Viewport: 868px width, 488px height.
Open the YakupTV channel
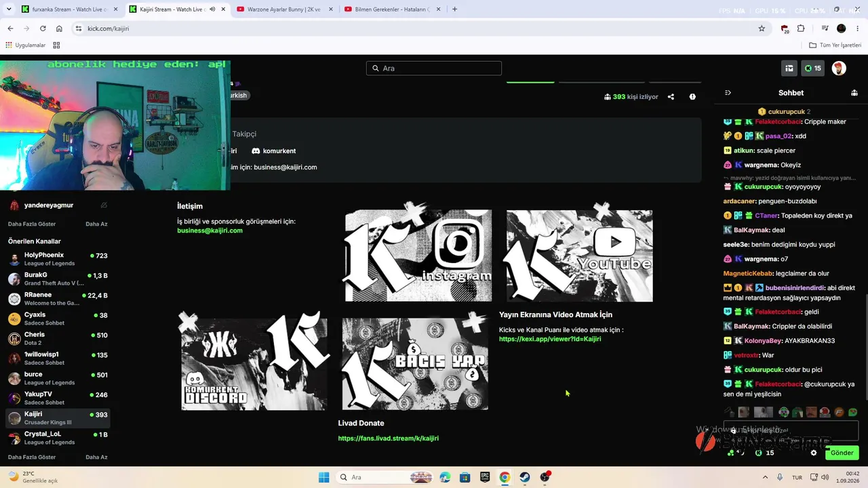(x=58, y=398)
